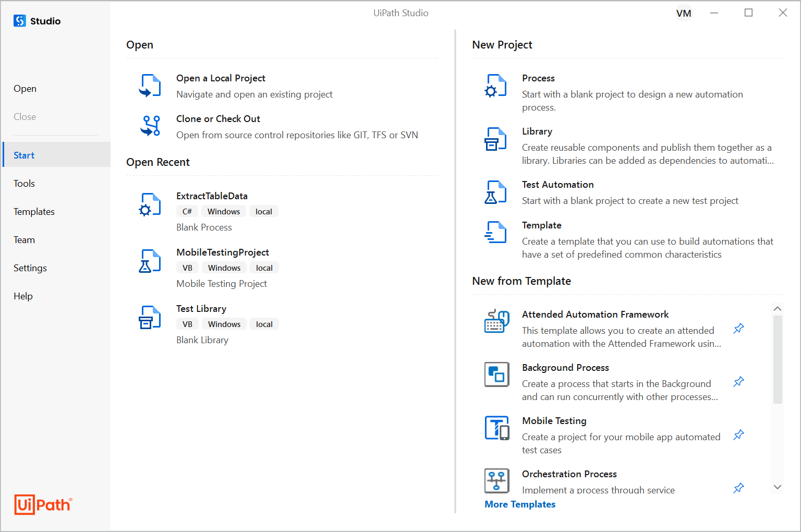This screenshot has width=801, height=532.
Task: Switch to the Templates section
Action: [34, 211]
